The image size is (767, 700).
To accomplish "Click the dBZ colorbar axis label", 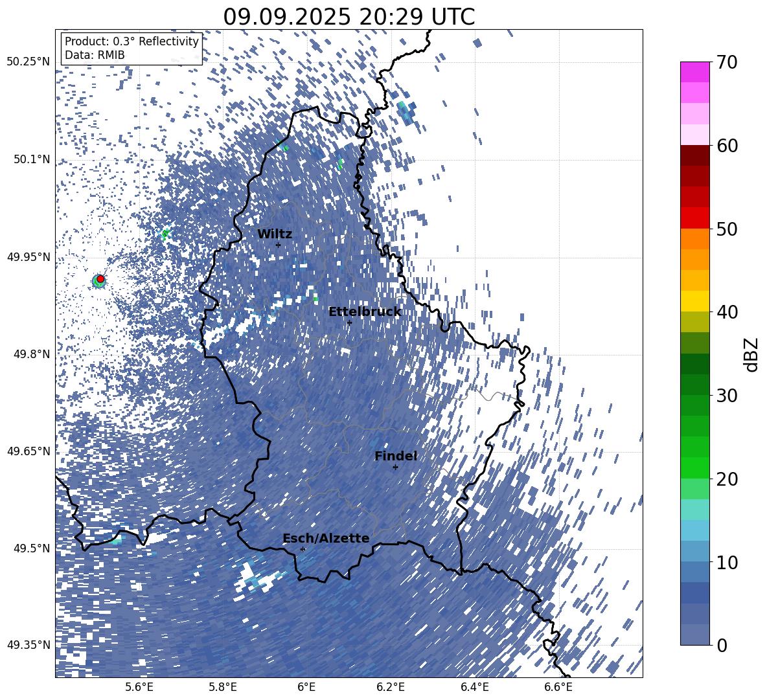I will (751, 354).
